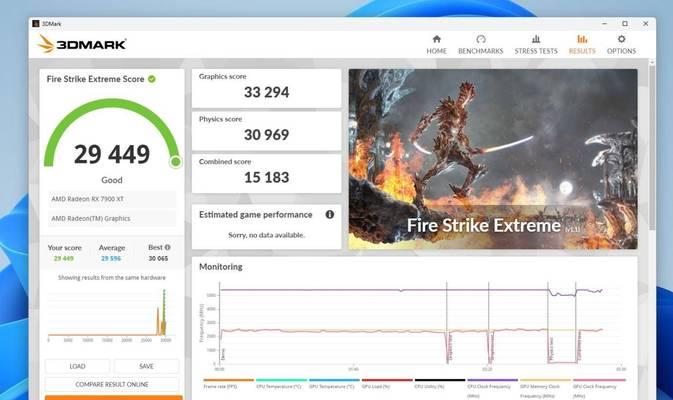This screenshot has height=400, width=673.
Task: Click the Average score 29 596
Action: click(x=111, y=258)
